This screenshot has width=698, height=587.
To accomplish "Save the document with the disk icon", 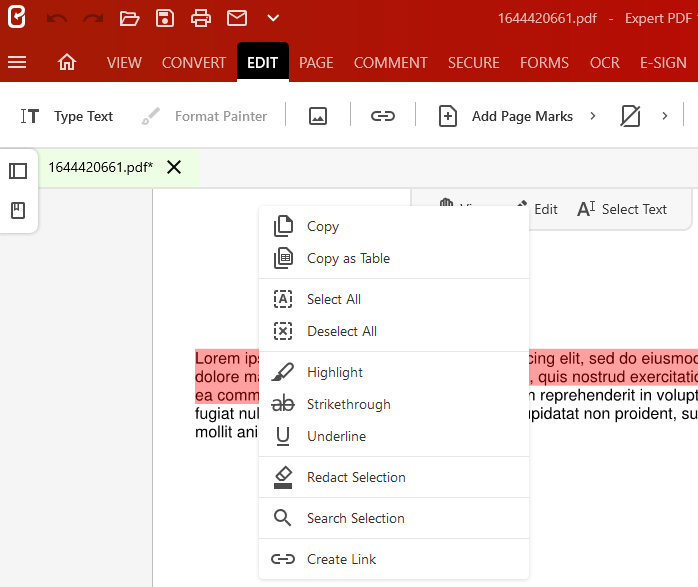I will tap(165, 18).
